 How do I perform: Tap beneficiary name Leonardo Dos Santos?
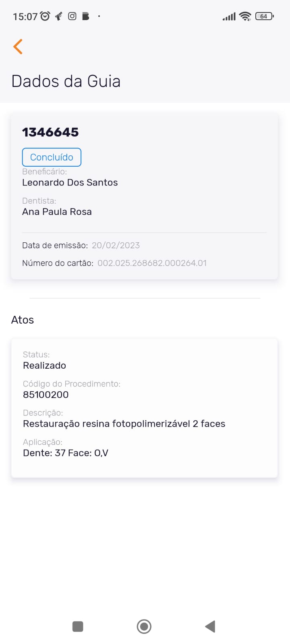pos(70,182)
